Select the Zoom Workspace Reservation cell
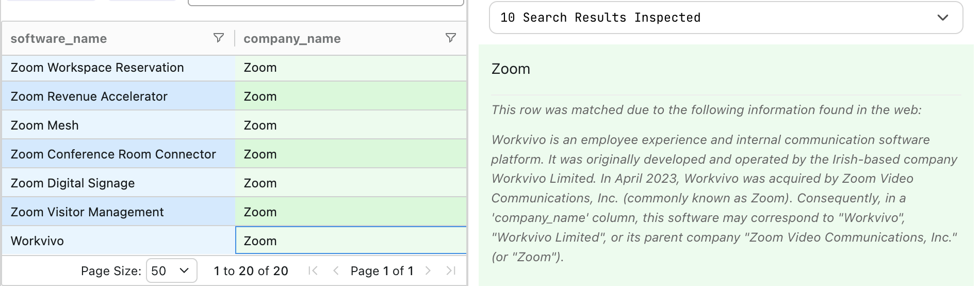The height and width of the screenshot is (286, 980). [x=119, y=68]
